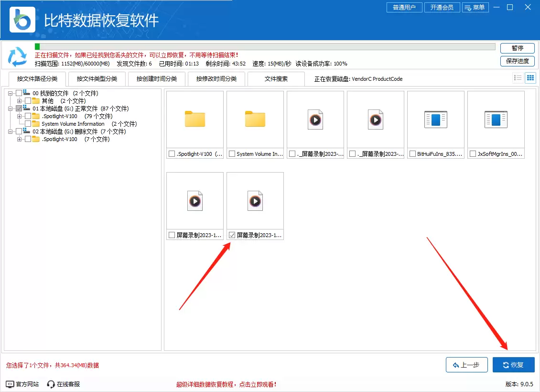Image resolution: width=540 pixels, height=392 pixels.
Task: Toggle checkbox for second ._屏幕录制2023 file in top row
Action: (x=352, y=154)
